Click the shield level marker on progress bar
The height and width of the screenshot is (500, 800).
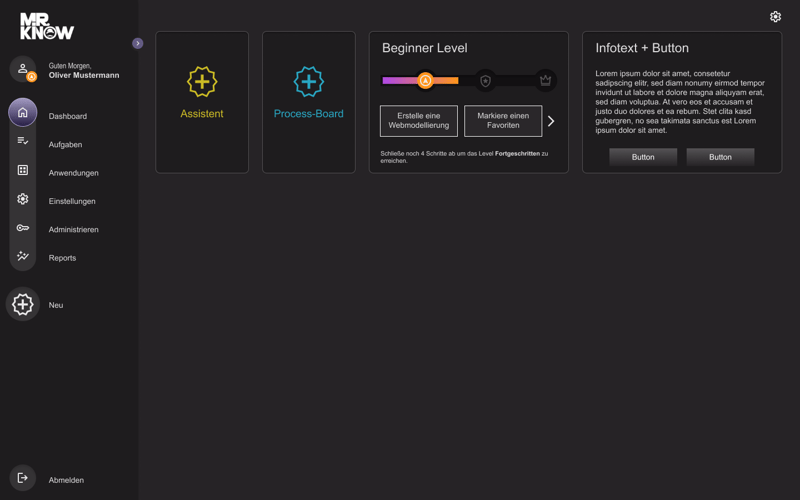[x=485, y=81]
